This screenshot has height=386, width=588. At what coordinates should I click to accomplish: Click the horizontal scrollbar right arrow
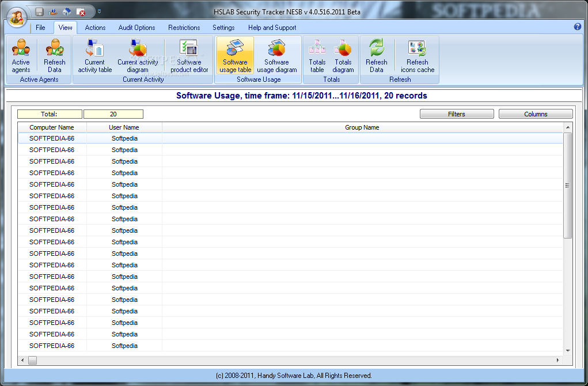(x=558, y=360)
